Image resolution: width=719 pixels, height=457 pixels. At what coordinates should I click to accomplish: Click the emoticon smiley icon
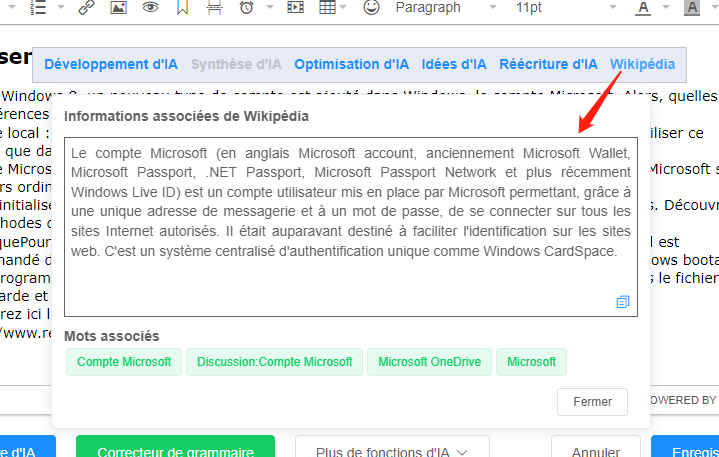coord(371,7)
